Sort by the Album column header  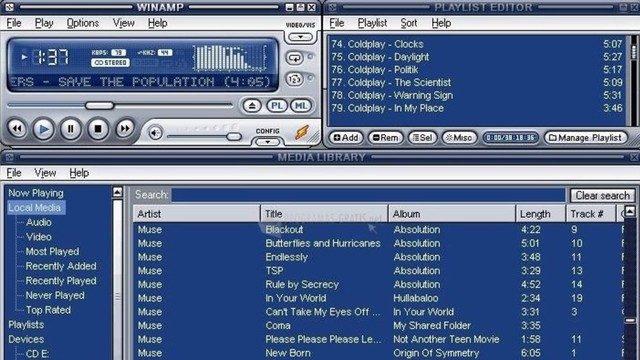452,214
